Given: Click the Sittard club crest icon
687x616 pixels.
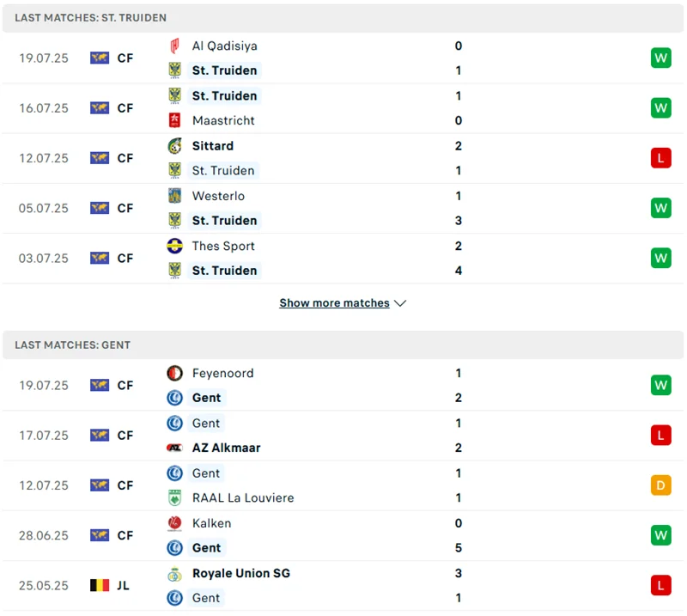Looking at the screenshot, I should point(174,146).
